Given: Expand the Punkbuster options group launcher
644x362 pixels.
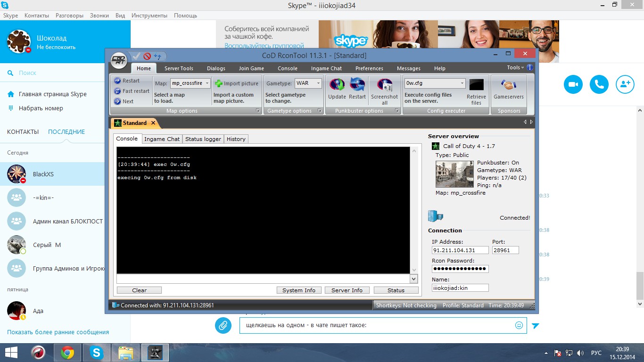Looking at the screenshot, I should (x=397, y=111).
